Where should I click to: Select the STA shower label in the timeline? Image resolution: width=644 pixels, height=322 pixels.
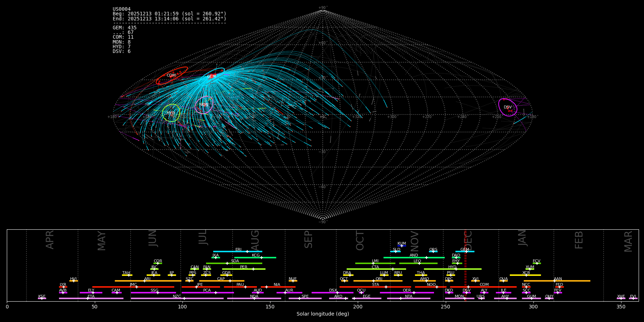coord(375,285)
